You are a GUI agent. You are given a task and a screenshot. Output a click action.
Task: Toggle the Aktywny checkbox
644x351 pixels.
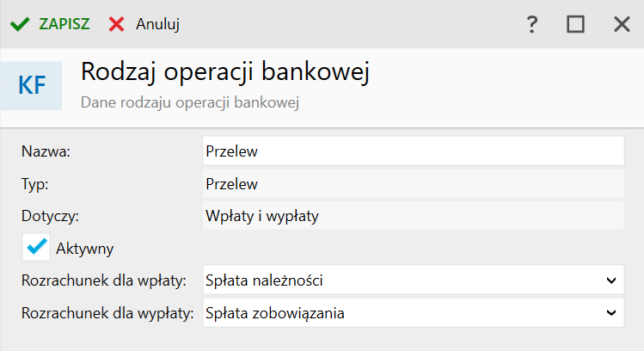[x=36, y=248]
